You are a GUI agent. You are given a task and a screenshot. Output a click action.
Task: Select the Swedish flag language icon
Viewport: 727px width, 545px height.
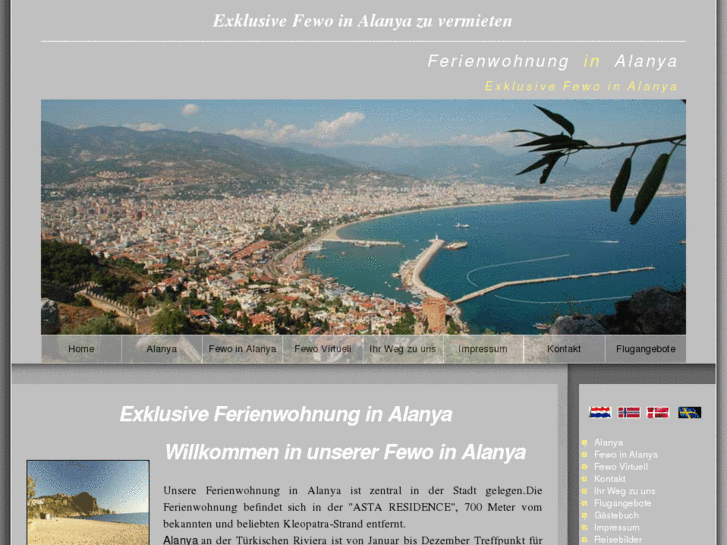[689, 412]
